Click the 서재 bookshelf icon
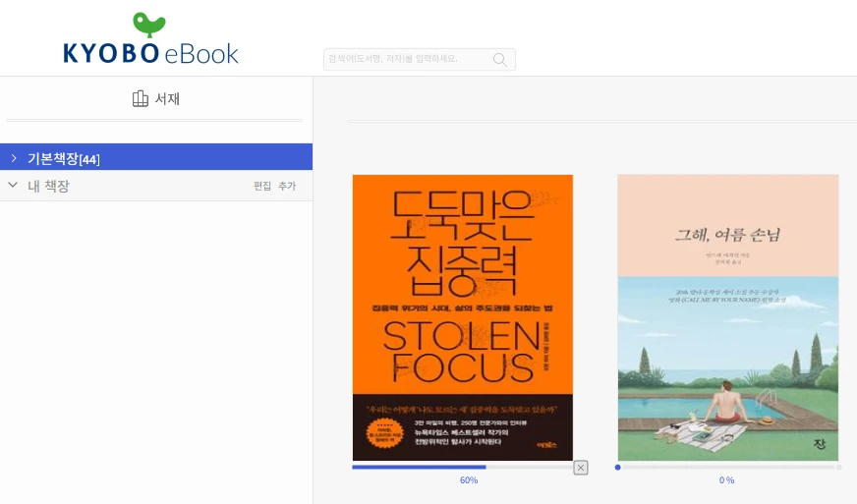Viewport: 857px width, 504px height. coord(140,98)
